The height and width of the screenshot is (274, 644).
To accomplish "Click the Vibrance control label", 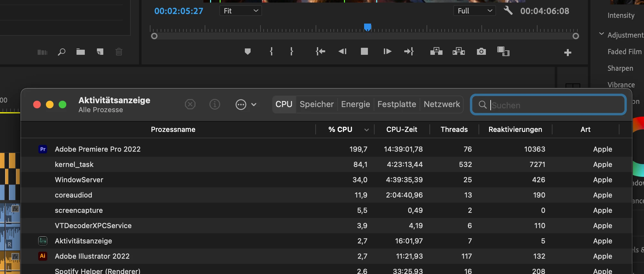I will tap(621, 85).
